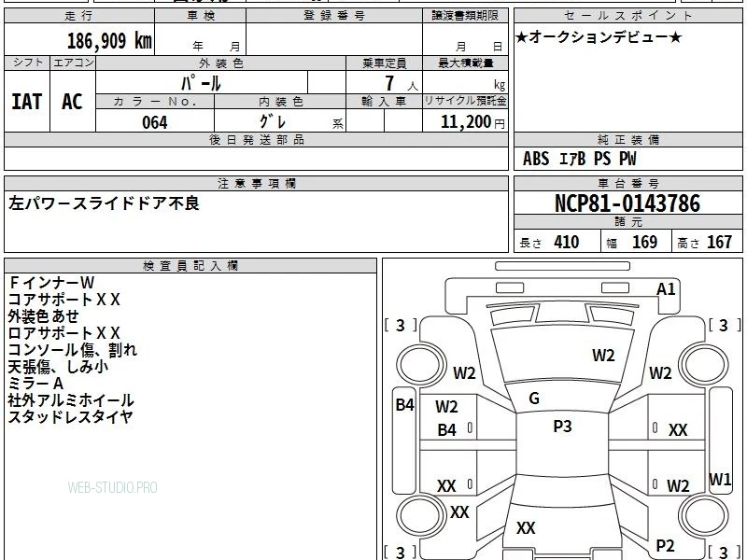The image size is (747, 560).
Task: Select the inspector note 社外アルミホイール
Action: click(x=71, y=400)
